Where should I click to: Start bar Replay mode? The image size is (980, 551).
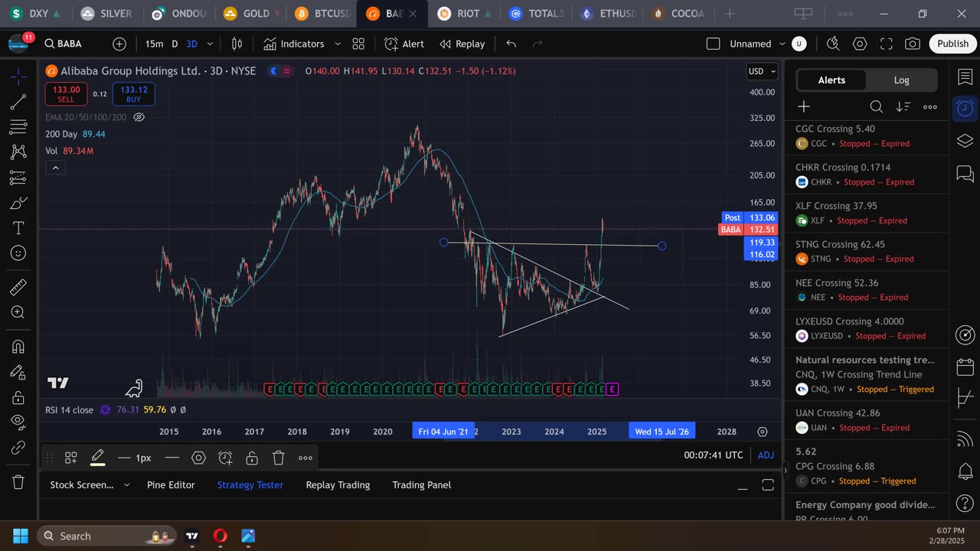coord(461,44)
